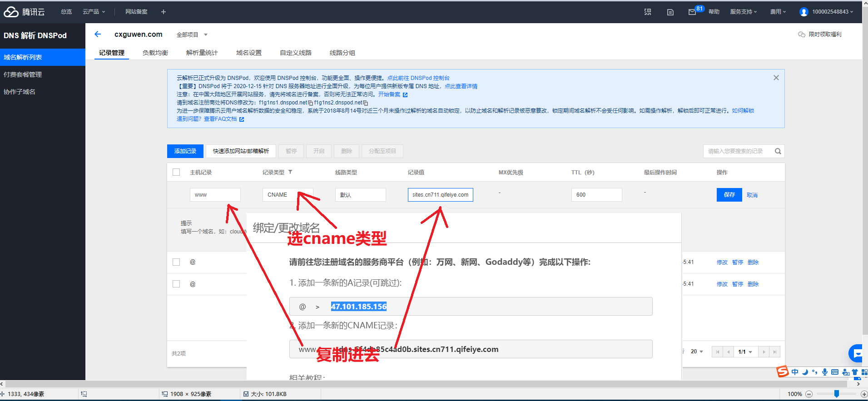Click the Sogou microphone voice input icon
868x401 pixels.
(824, 372)
